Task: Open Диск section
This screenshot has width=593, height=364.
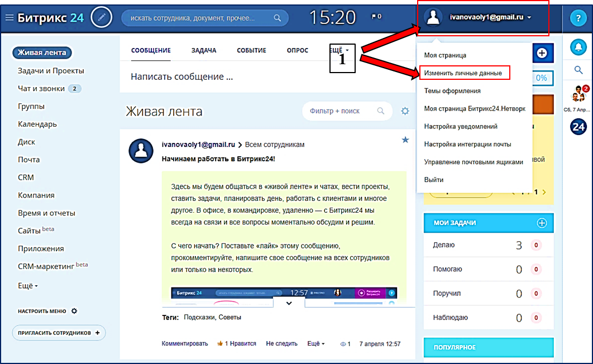Action: pyautogui.click(x=26, y=142)
